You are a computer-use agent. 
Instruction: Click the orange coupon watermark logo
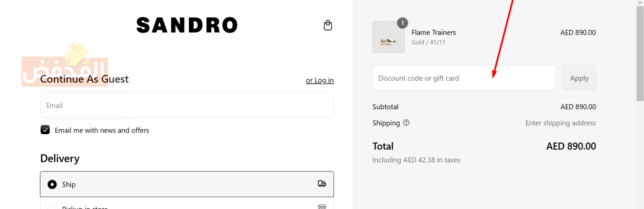tap(65, 66)
